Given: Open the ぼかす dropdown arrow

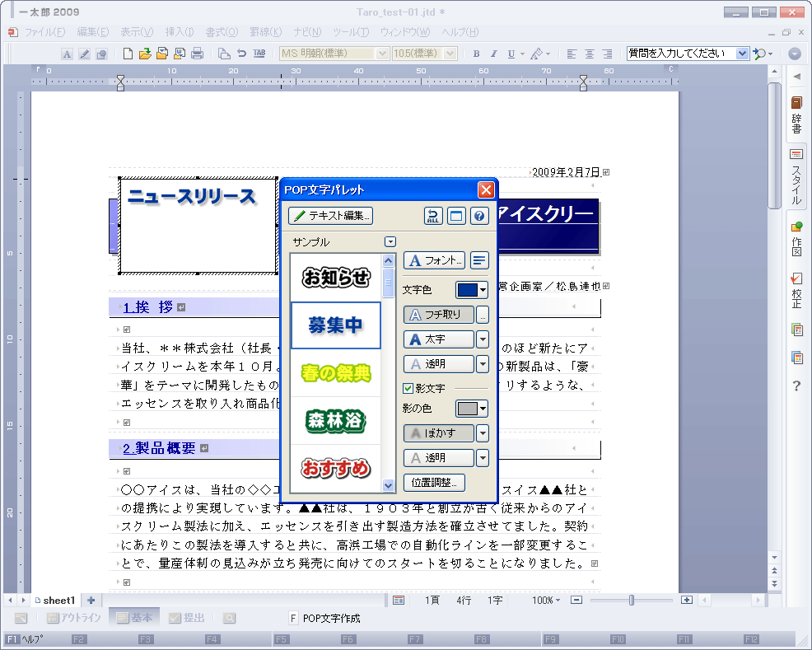Looking at the screenshot, I should tap(482, 433).
